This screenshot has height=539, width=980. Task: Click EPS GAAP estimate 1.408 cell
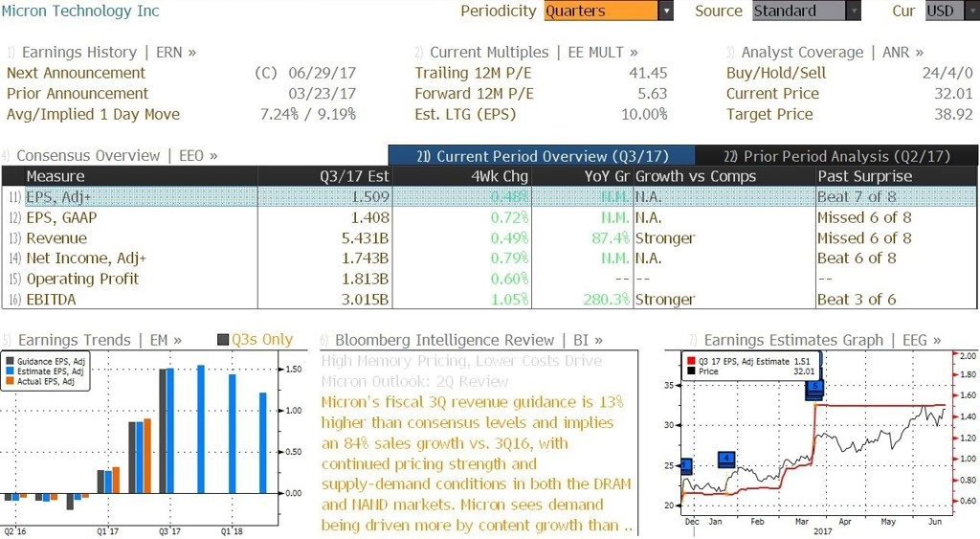coord(370,217)
